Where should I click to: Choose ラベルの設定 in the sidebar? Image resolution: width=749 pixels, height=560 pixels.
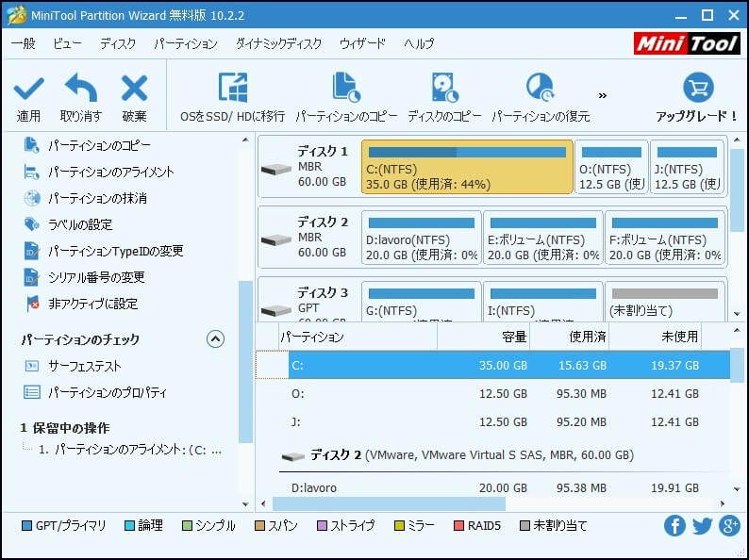pos(67,224)
